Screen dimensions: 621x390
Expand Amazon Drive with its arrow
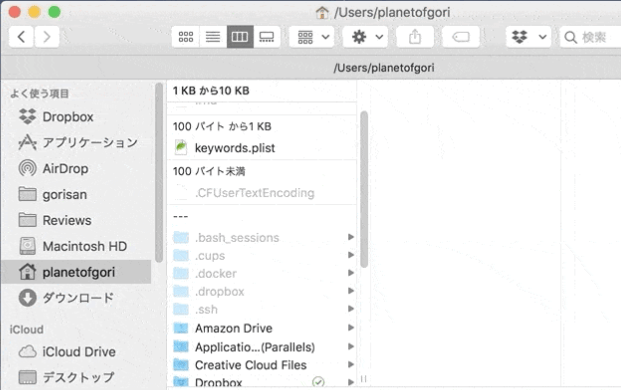point(351,327)
